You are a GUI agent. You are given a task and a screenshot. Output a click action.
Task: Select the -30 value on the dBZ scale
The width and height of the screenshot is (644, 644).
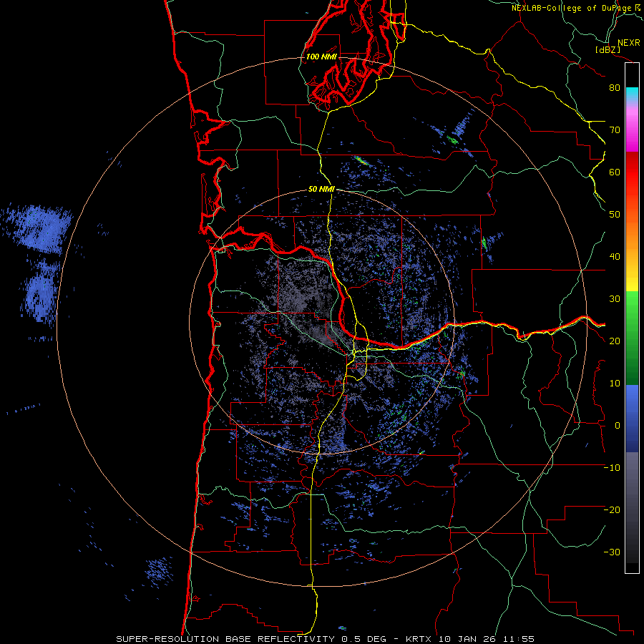coord(612,552)
